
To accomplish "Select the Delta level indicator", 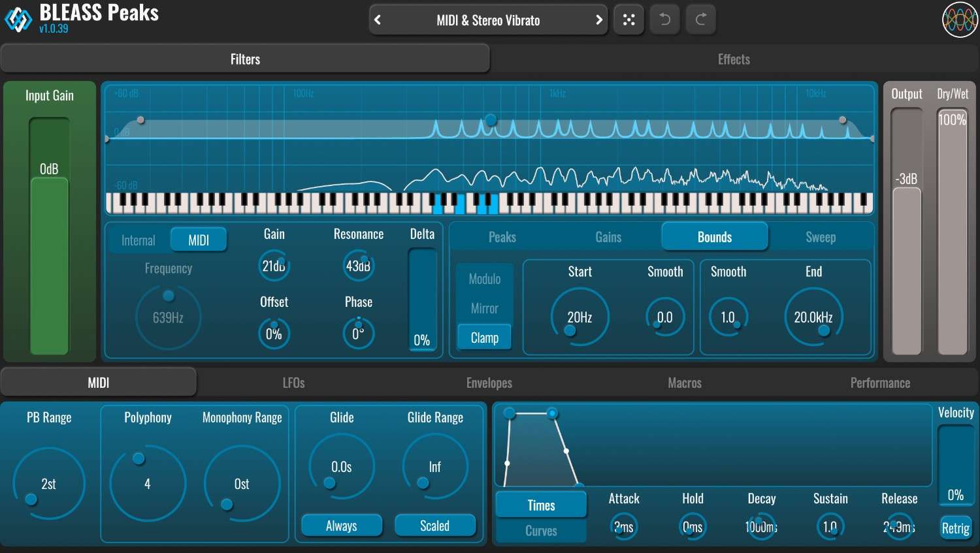I will tap(422, 300).
